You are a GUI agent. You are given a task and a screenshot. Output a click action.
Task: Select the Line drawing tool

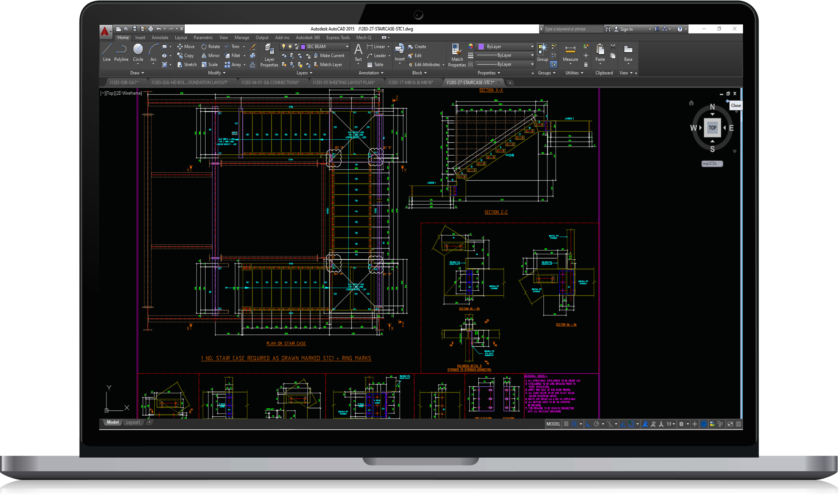(x=106, y=53)
